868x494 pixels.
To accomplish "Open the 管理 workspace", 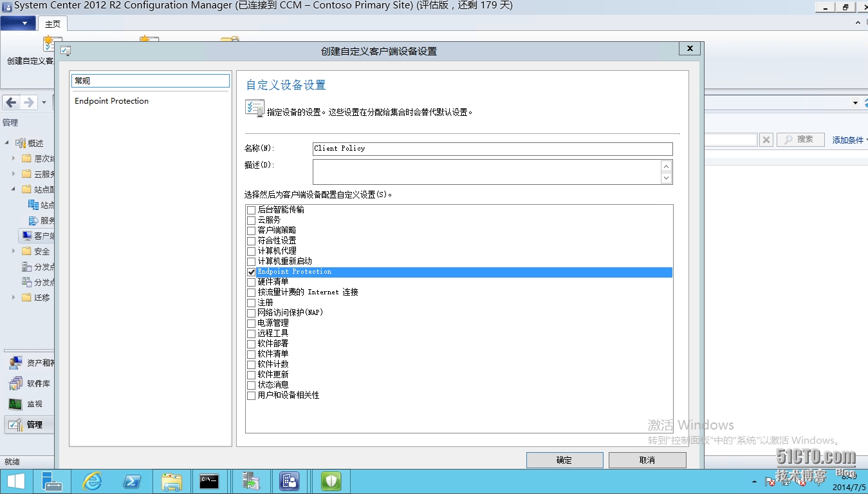I will coord(30,424).
